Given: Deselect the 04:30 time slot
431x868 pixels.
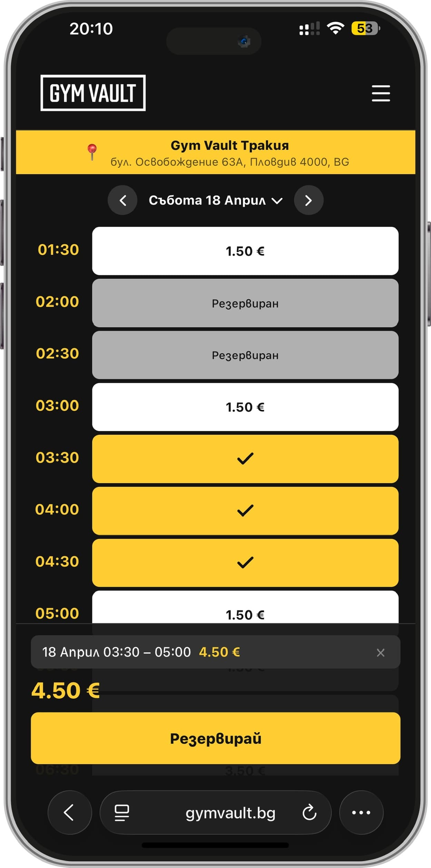Looking at the screenshot, I should coord(245,563).
